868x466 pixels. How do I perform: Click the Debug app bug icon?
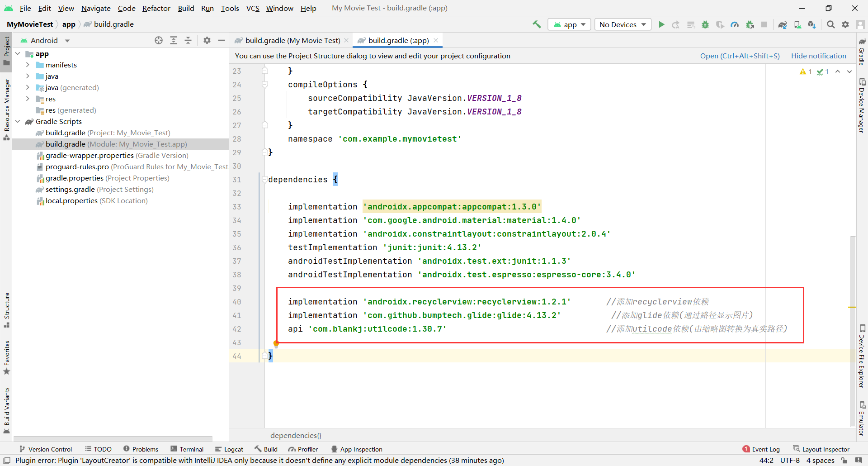[705, 24]
